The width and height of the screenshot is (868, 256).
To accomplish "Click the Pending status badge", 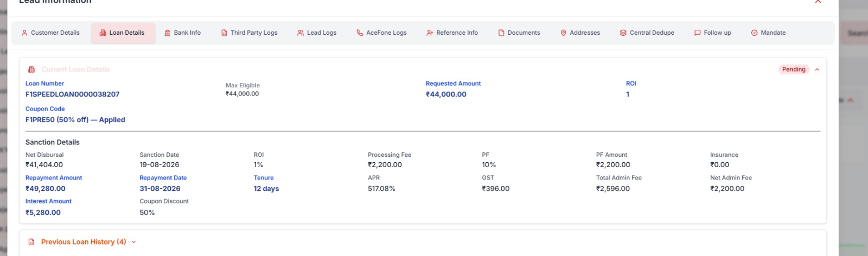I will coord(794,69).
